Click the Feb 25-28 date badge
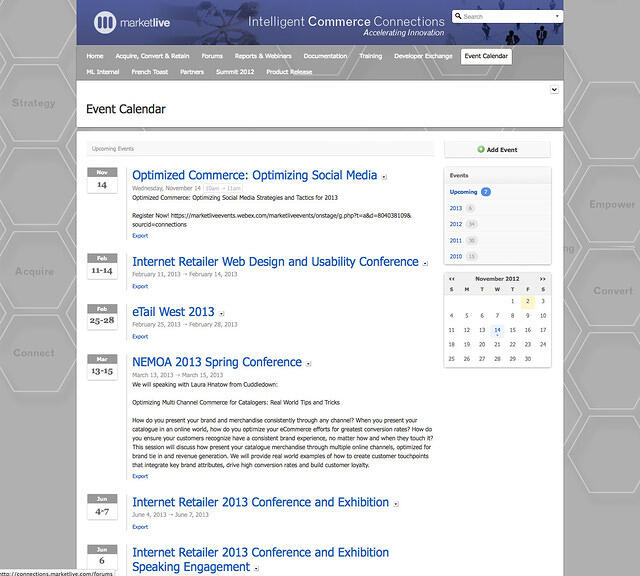Screen dimensions: 640x576 pos(102,316)
